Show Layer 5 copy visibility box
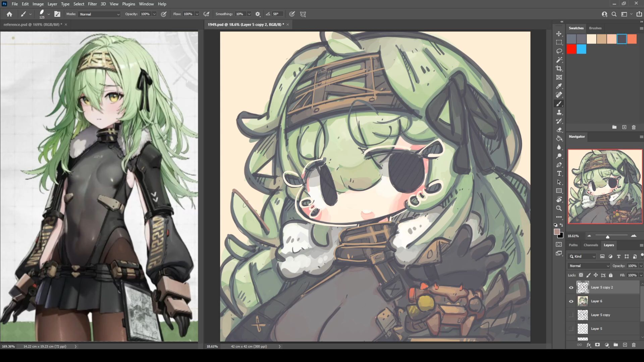This screenshot has width=644, height=362. pyautogui.click(x=571, y=315)
